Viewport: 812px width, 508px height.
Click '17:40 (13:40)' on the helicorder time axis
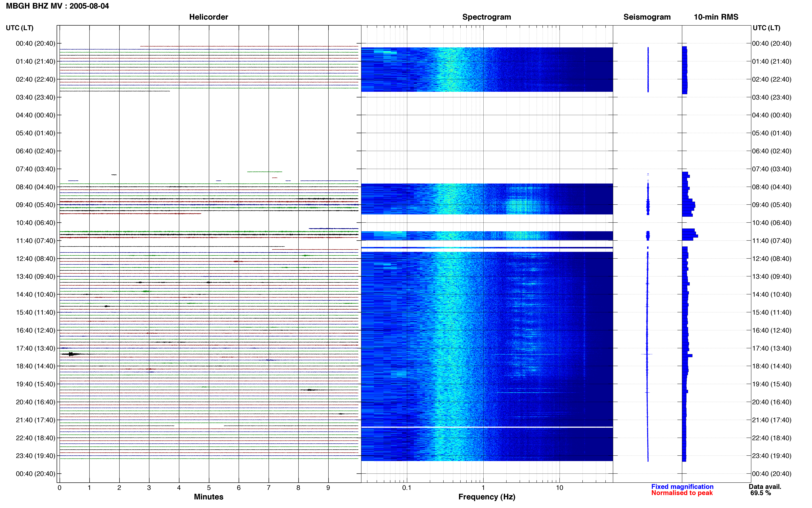(36, 348)
